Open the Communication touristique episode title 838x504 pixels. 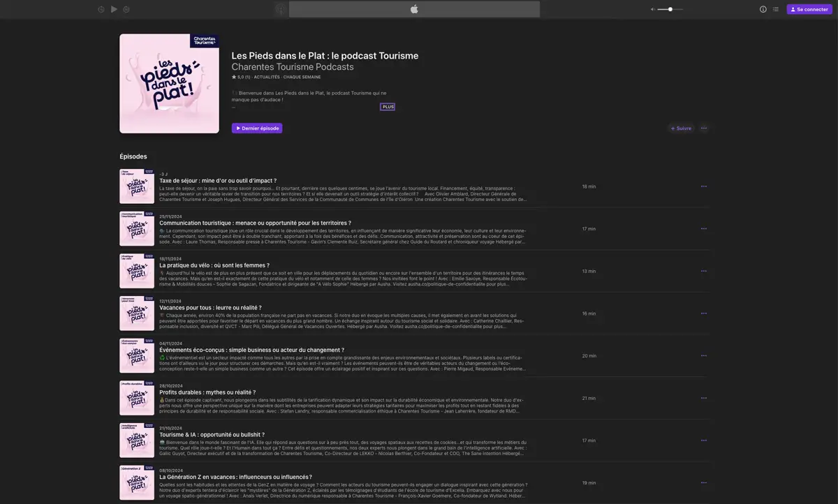[255, 223]
